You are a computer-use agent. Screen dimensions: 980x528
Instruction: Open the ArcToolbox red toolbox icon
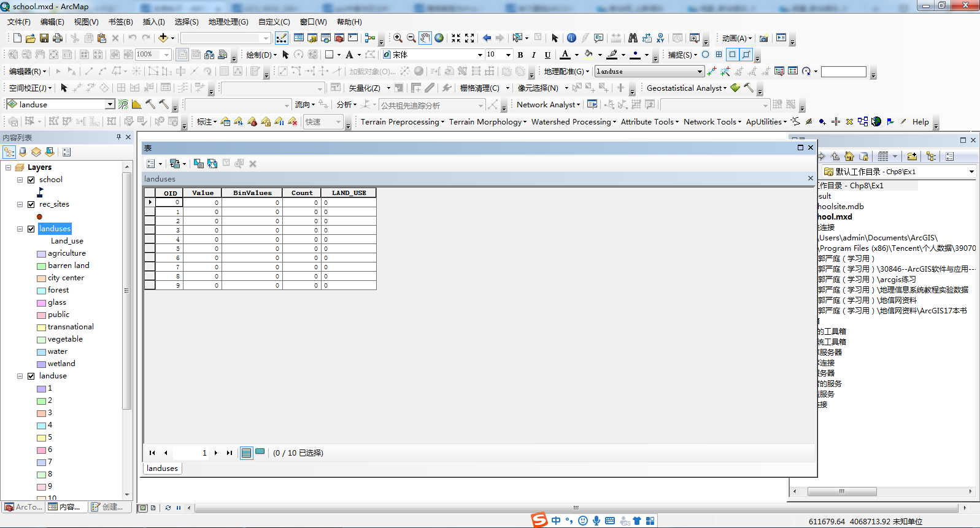pos(339,38)
